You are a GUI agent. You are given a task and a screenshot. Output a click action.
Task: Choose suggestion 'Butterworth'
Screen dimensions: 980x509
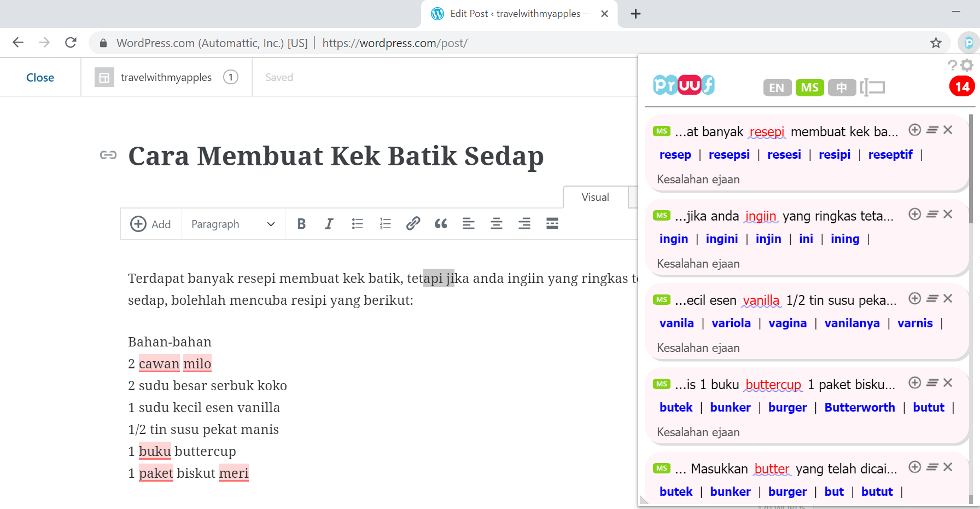(x=860, y=408)
